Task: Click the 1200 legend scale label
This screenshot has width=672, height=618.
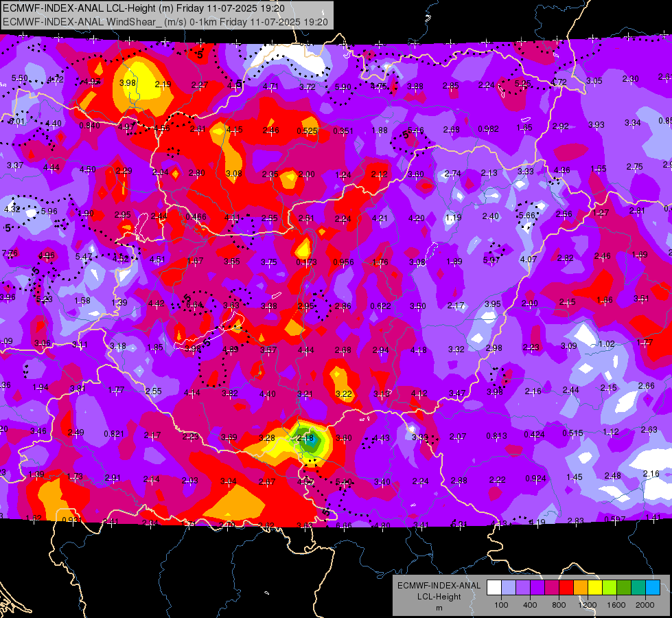Action: tap(587, 605)
